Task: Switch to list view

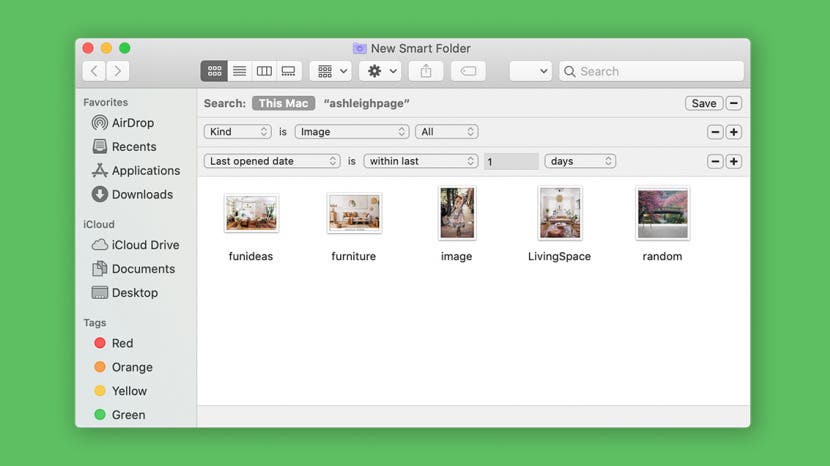Action: (x=239, y=71)
